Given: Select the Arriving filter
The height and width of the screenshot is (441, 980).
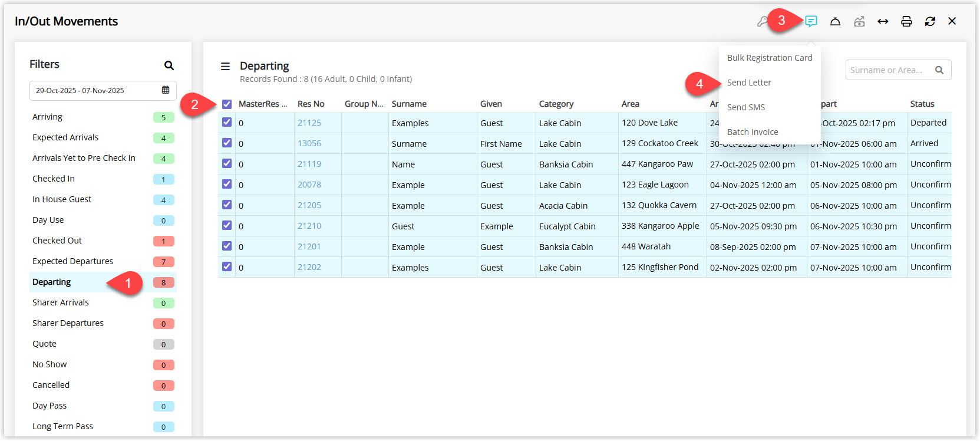Looking at the screenshot, I should click(x=103, y=117).
